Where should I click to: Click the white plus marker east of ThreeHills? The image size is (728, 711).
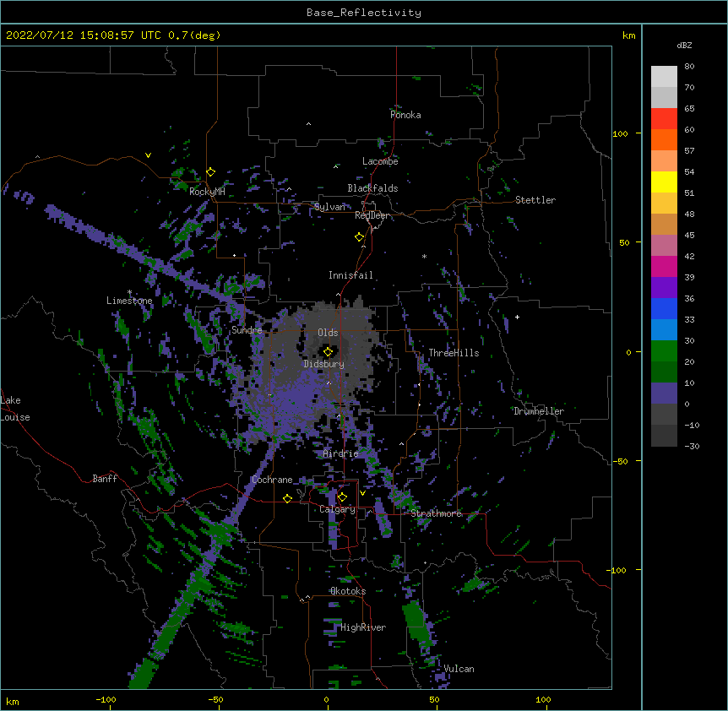pos(517,317)
